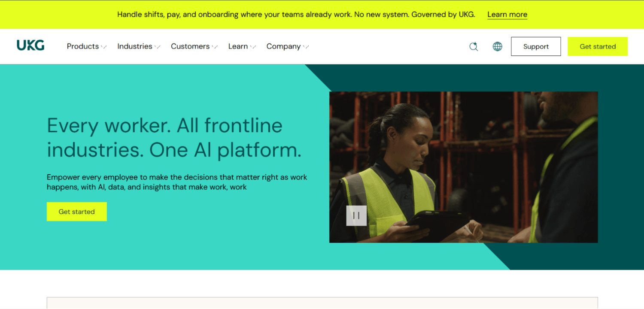Pause the hero video

(x=356, y=215)
